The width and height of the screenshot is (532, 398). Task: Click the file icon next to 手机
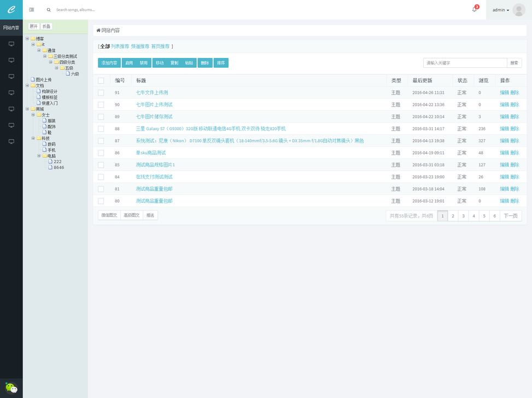[44, 150]
